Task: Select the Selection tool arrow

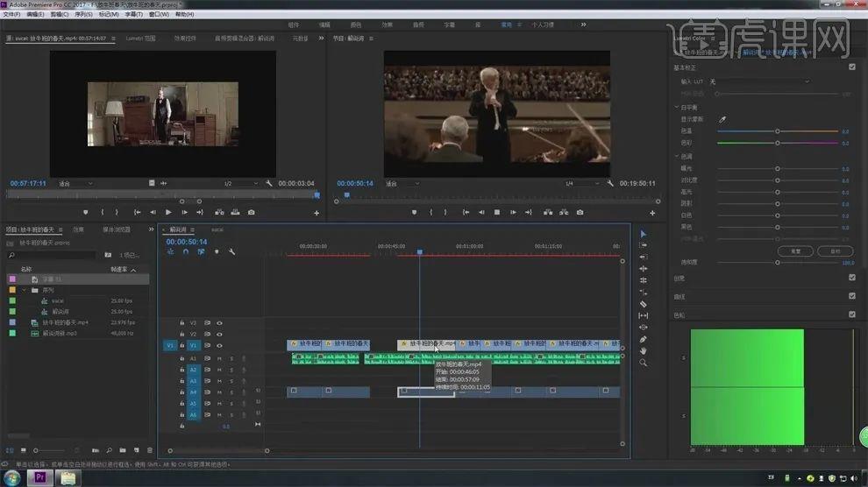Action: click(x=644, y=234)
